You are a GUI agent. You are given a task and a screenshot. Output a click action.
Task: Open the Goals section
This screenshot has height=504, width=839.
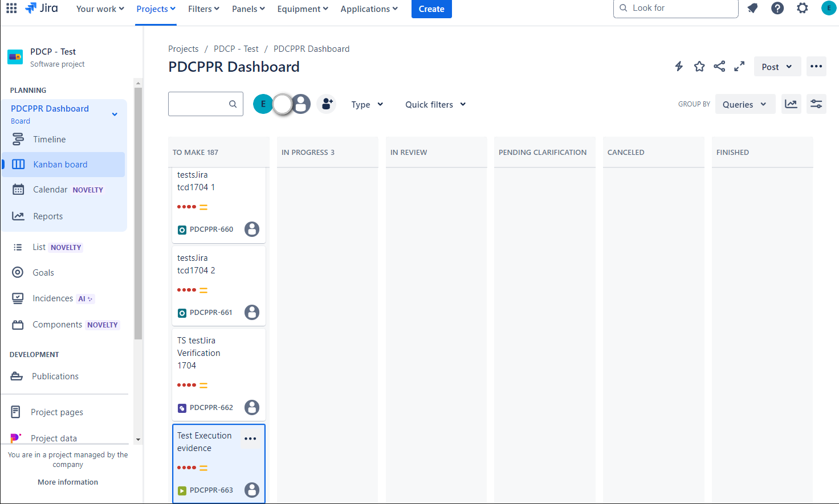click(42, 272)
